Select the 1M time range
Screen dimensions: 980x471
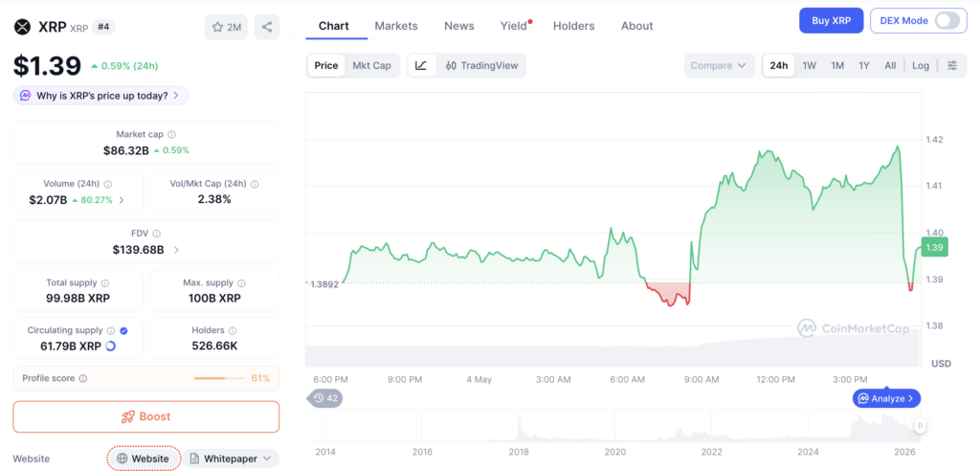tap(837, 65)
